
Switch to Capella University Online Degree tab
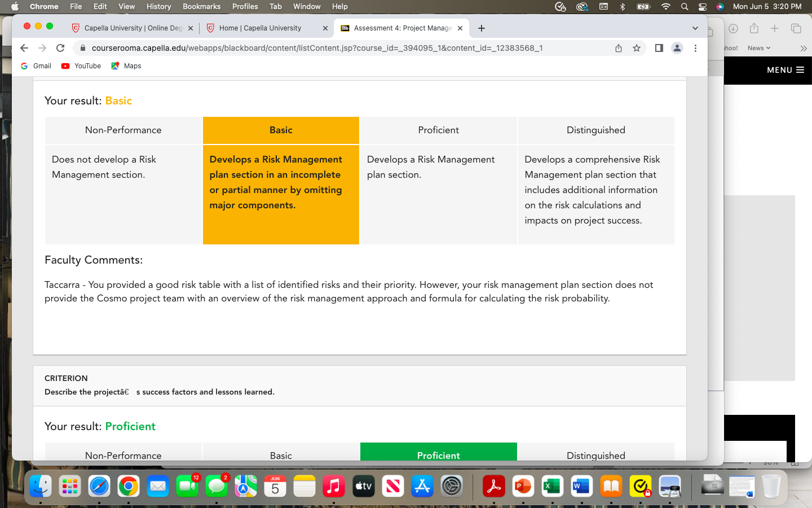pyautogui.click(x=132, y=28)
